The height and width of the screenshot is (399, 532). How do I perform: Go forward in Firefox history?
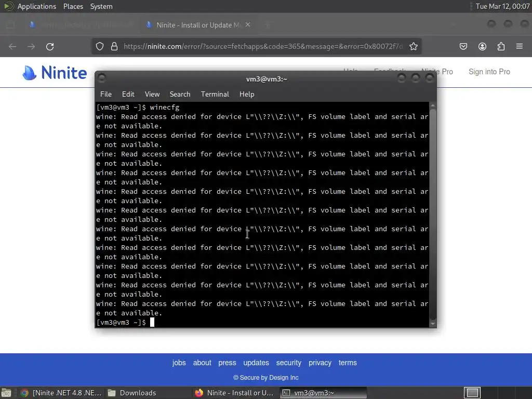point(31,46)
